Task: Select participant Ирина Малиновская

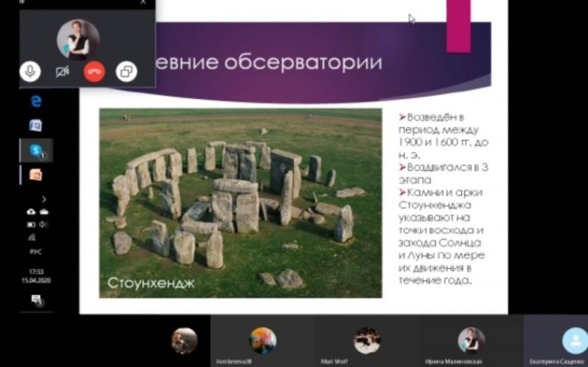Action: click(471, 340)
